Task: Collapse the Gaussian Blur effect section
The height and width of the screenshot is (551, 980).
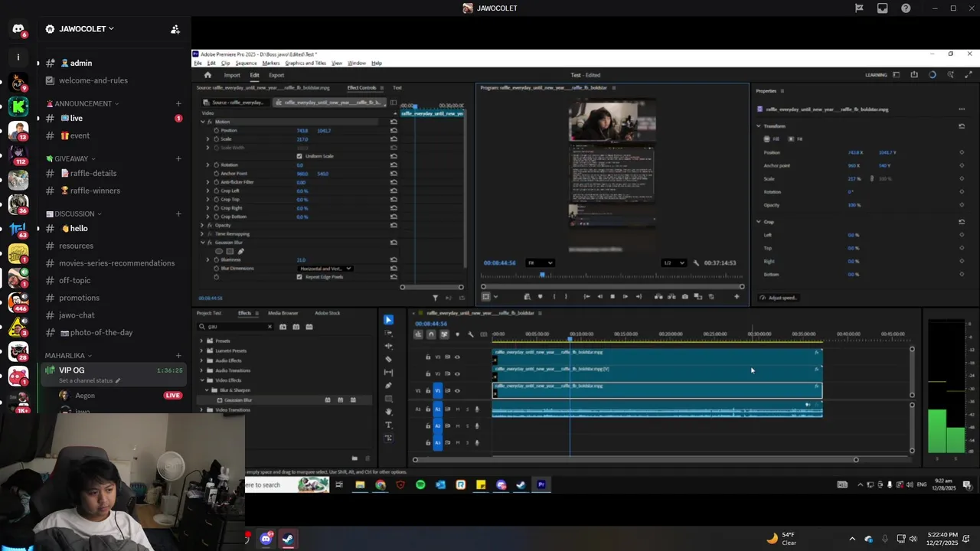Action: pyautogui.click(x=202, y=243)
